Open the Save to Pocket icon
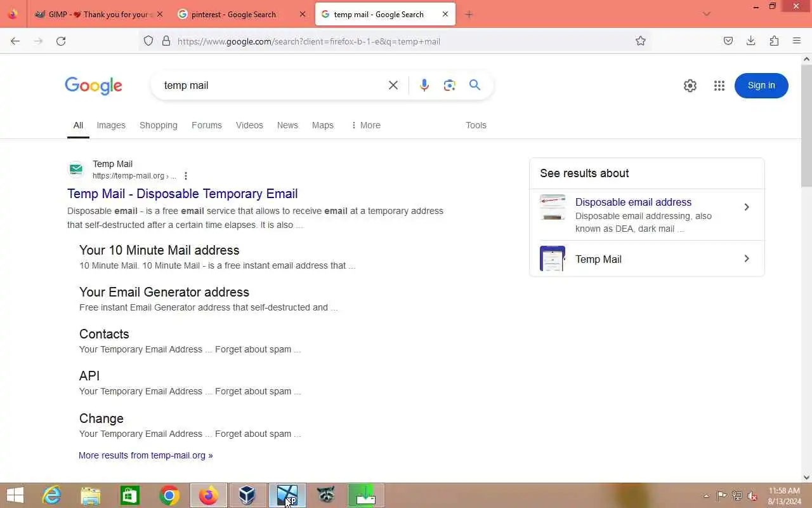This screenshot has height=508, width=812. pyautogui.click(x=728, y=41)
